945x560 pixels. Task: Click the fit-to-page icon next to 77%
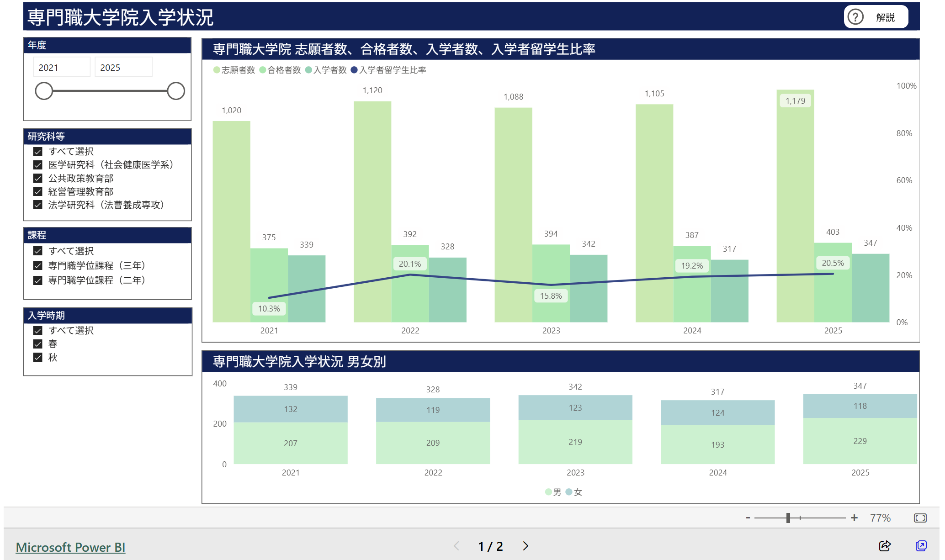[920, 518]
